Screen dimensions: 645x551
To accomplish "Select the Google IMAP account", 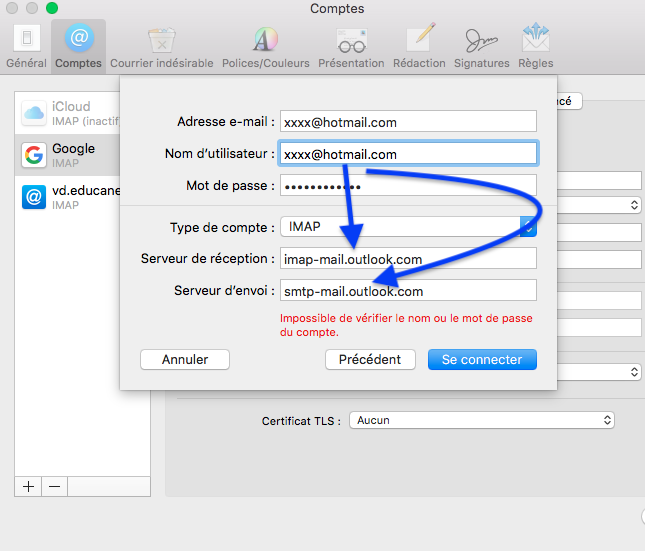I will click(x=67, y=155).
